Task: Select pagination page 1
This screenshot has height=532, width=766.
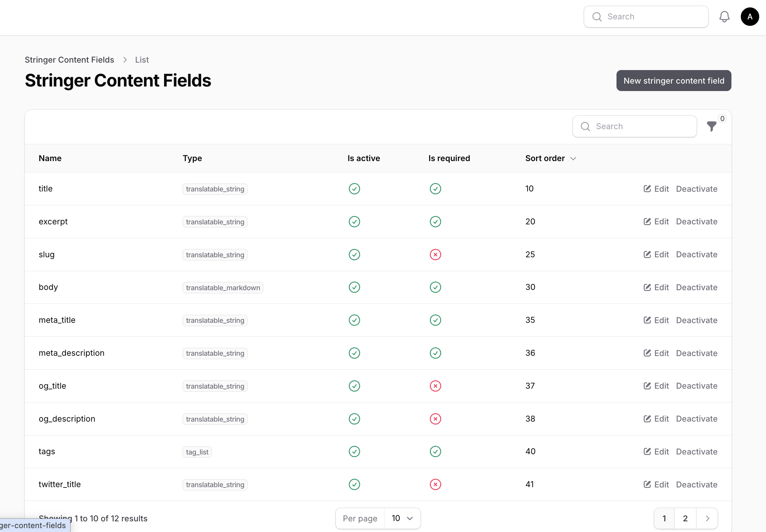Action: 664,518
